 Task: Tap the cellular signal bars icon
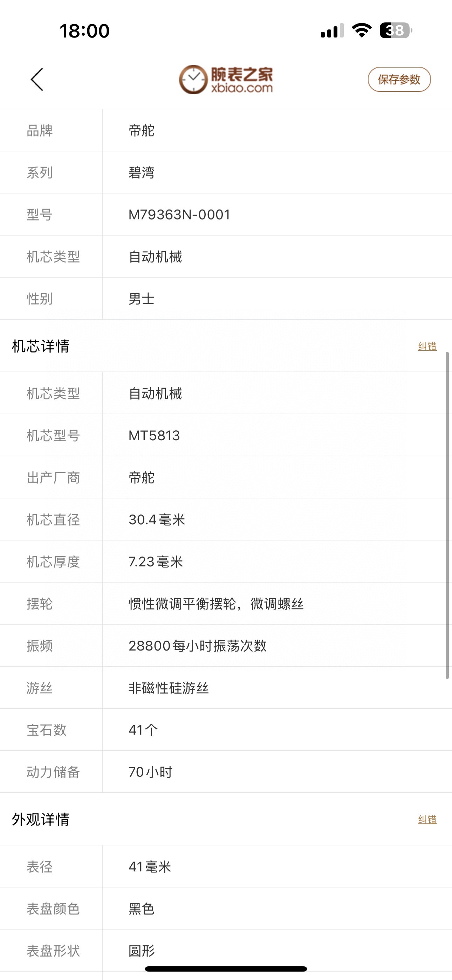332,30
